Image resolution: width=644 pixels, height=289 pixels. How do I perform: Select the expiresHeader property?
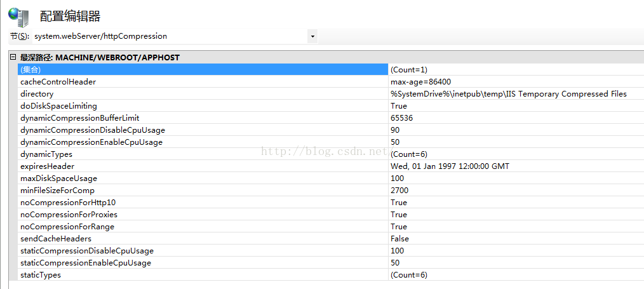point(48,166)
